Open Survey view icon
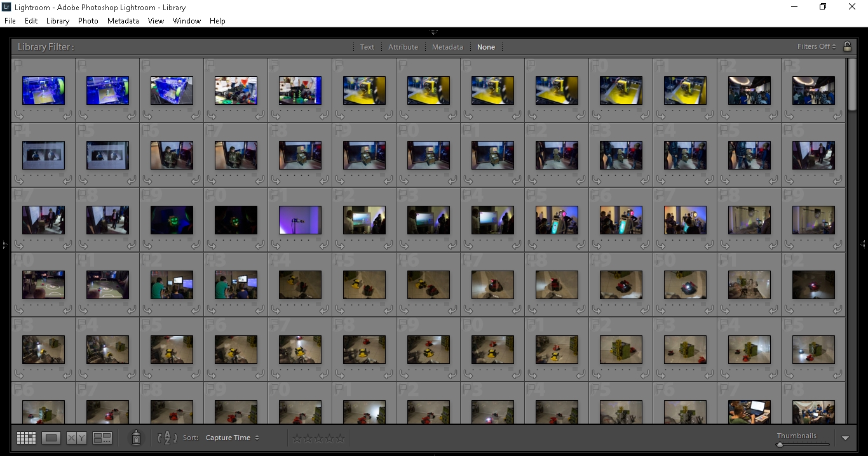The width and height of the screenshot is (868, 456). [x=102, y=438]
